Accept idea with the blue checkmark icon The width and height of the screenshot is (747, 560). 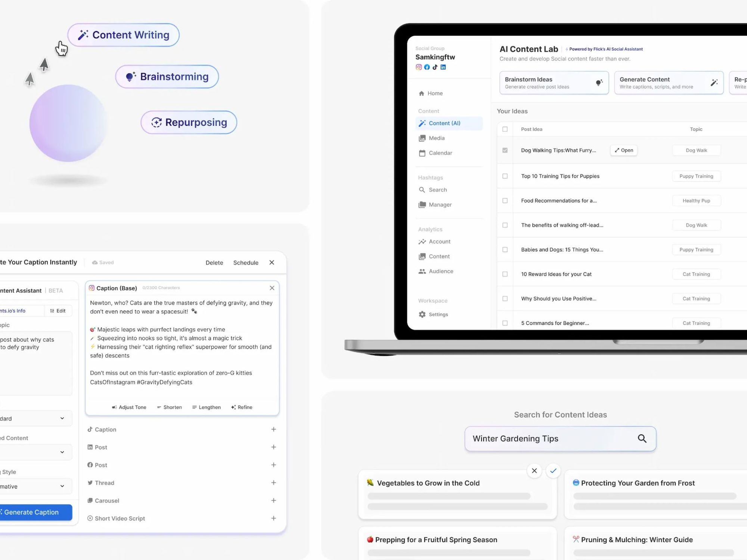pos(553,470)
